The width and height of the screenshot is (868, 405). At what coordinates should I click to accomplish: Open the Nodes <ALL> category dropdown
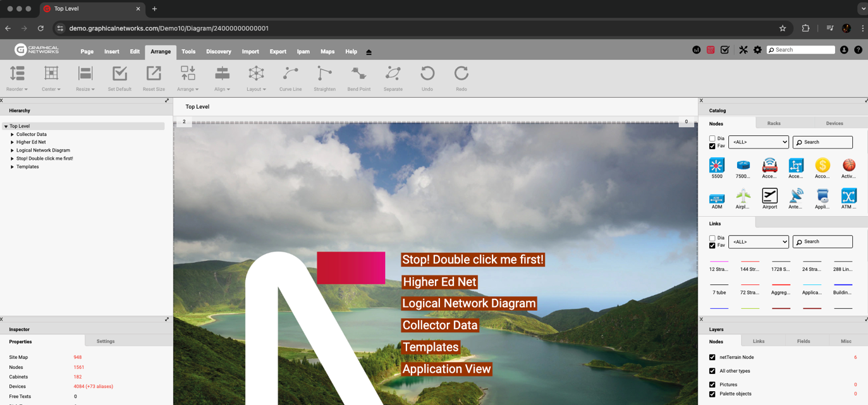point(758,142)
